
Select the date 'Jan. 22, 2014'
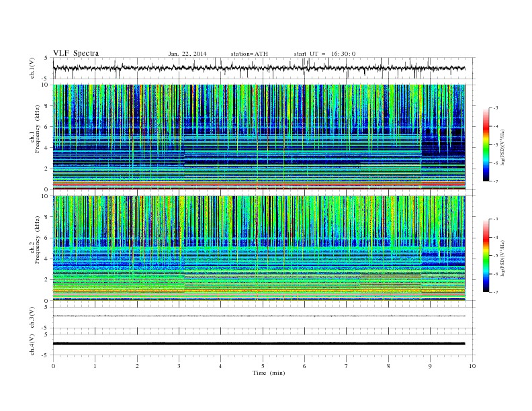187,54
